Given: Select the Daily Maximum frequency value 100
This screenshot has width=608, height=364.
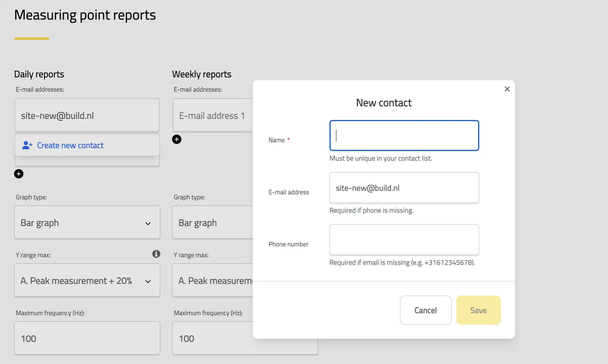Looking at the screenshot, I should pyautogui.click(x=87, y=338).
